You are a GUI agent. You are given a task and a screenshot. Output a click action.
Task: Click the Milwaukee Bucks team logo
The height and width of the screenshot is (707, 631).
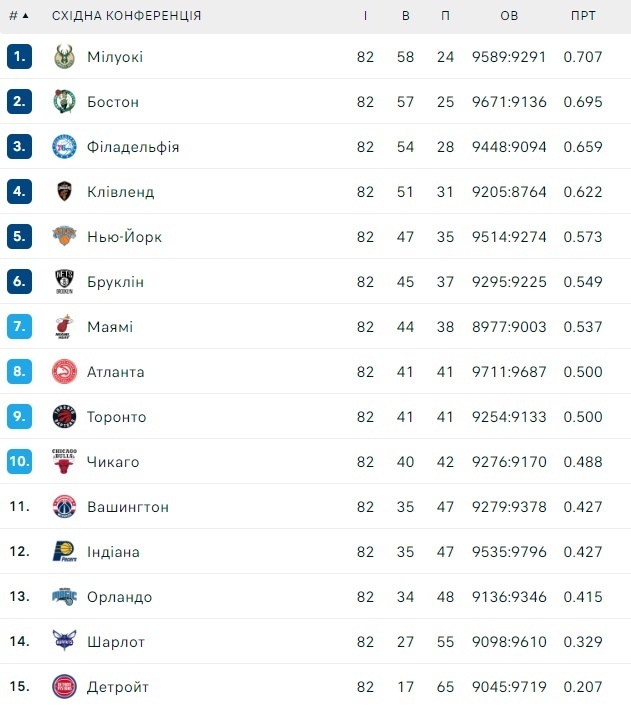coord(64,57)
